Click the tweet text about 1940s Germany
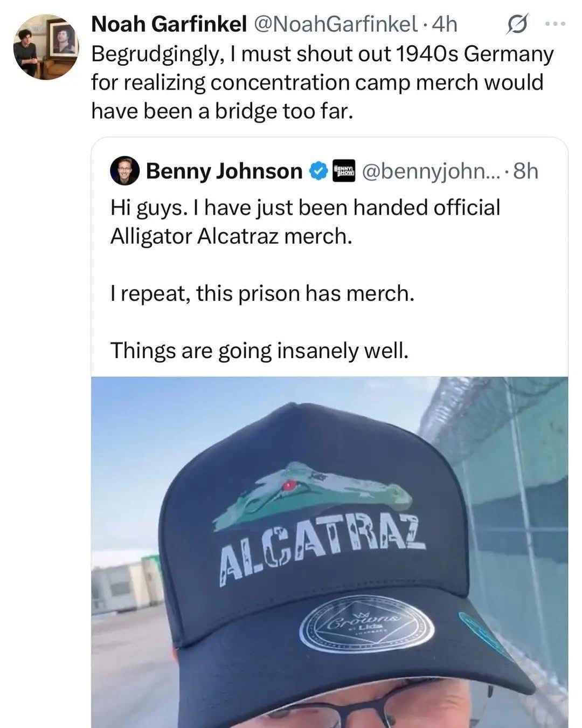The width and height of the screenshot is (582, 728). (x=322, y=83)
